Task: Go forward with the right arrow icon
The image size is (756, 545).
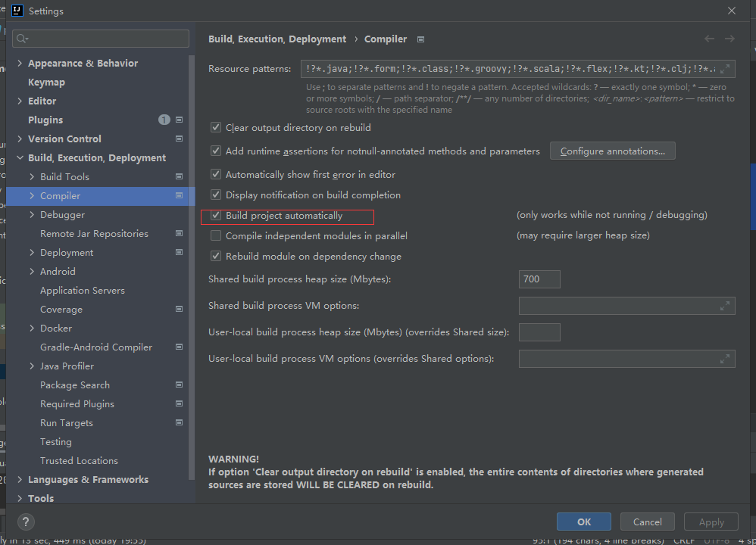Action: 729,39
